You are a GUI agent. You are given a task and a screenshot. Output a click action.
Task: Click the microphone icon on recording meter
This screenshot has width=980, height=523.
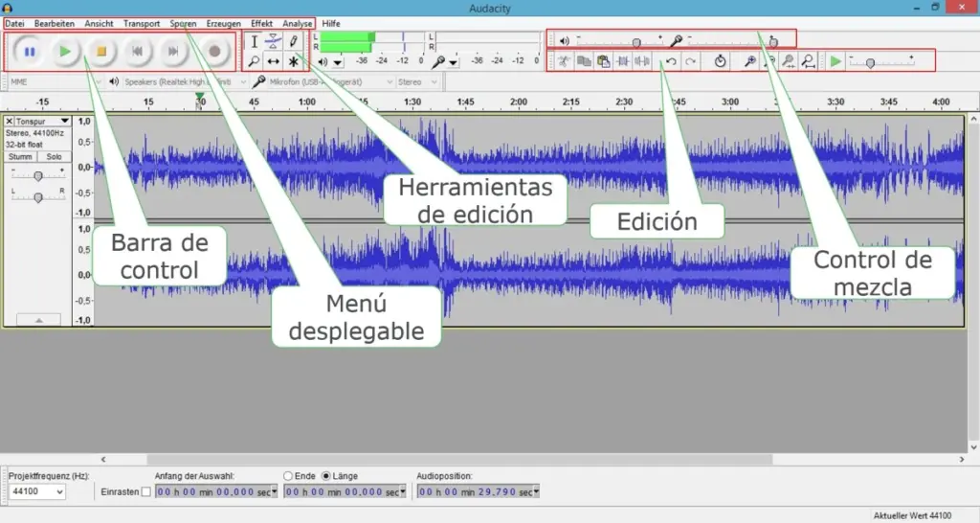pos(438,61)
